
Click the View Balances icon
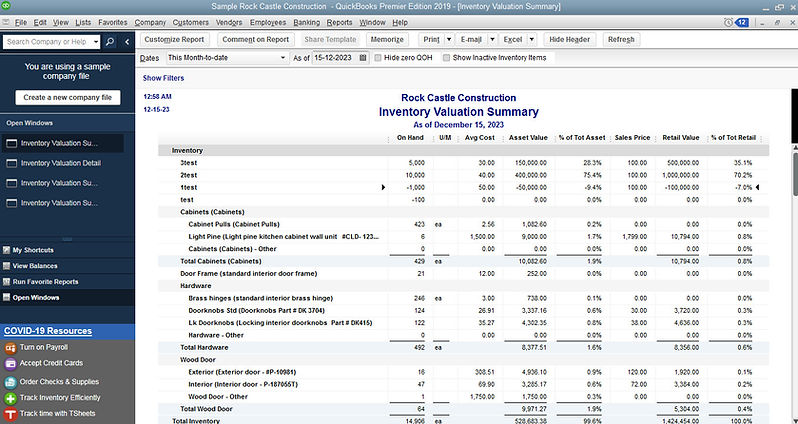[7, 266]
